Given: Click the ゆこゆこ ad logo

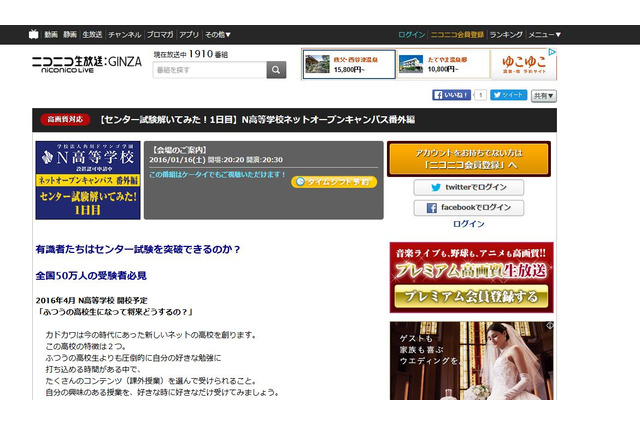Looking at the screenshot, I should [524, 64].
